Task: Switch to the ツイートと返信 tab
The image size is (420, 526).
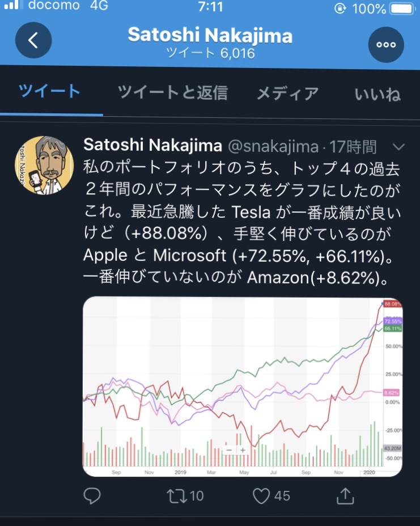Action: [x=172, y=93]
